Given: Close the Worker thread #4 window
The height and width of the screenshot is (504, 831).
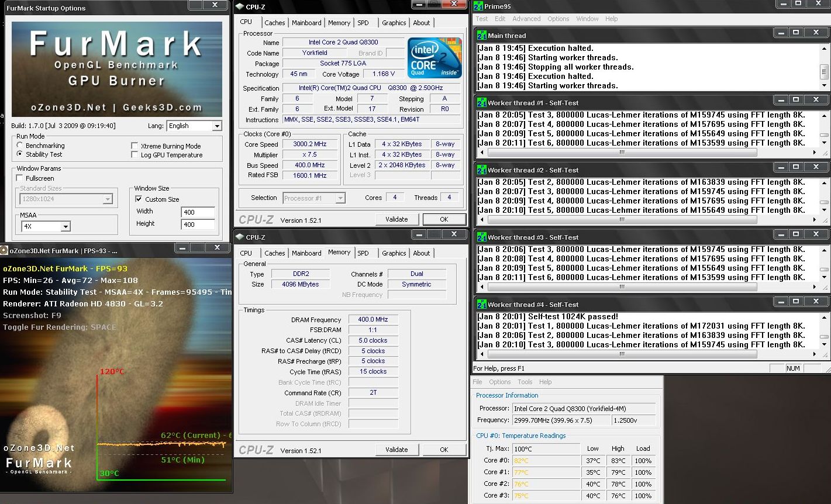Looking at the screenshot, I should tap(816, 302).
